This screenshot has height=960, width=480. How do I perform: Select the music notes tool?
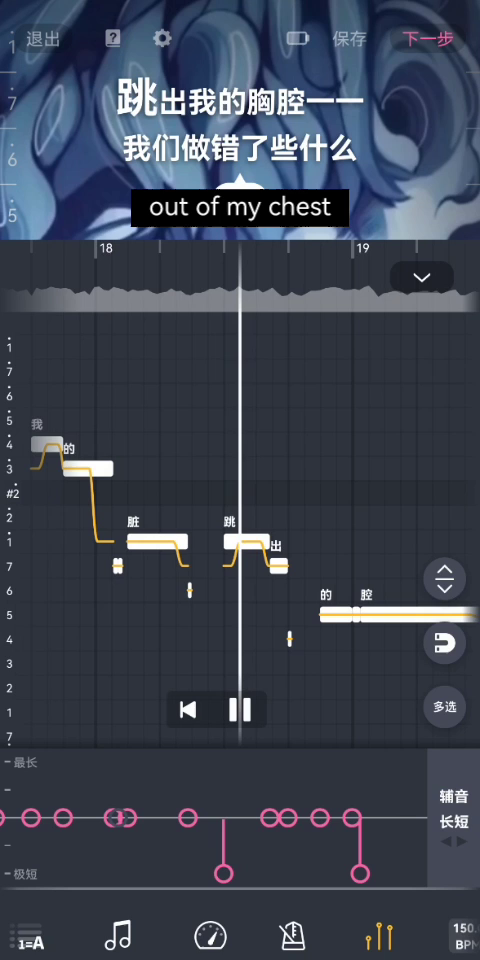click(118, 935)
